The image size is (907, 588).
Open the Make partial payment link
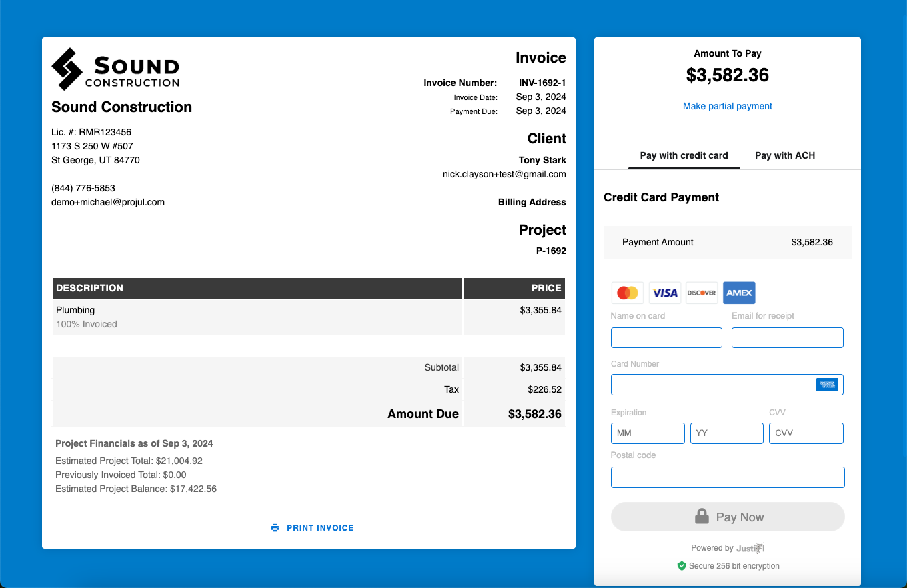[x=727, y=106]
